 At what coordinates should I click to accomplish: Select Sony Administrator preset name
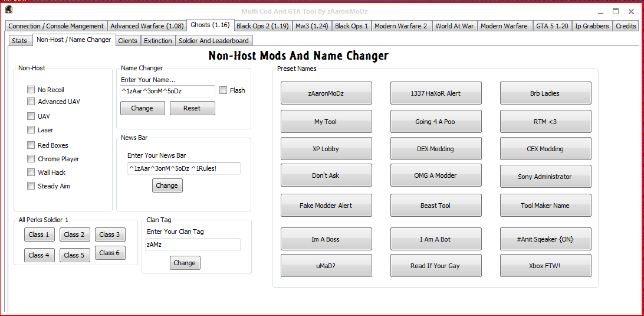(546, 177)
